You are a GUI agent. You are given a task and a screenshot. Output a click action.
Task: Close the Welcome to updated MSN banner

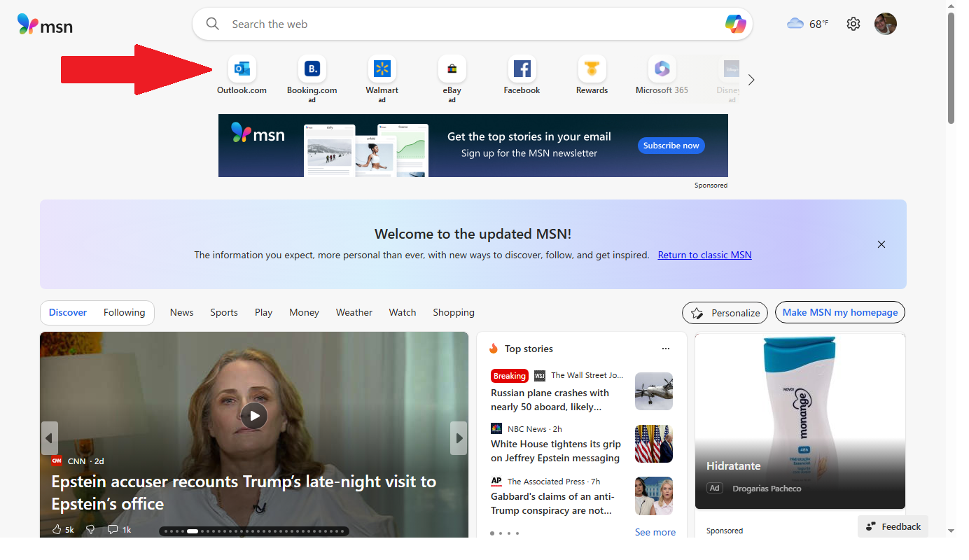(x=881, y=244)
